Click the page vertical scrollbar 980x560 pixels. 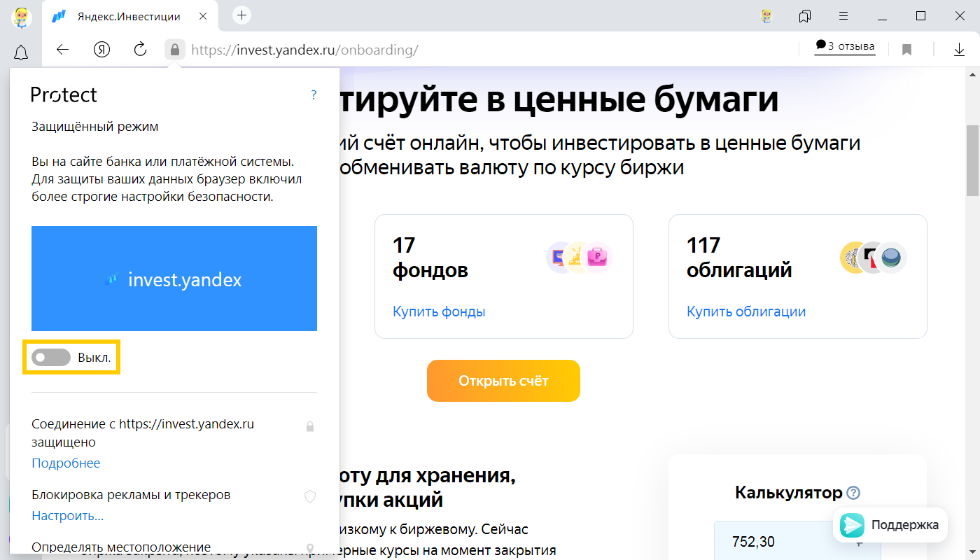(x=972, y=161)
